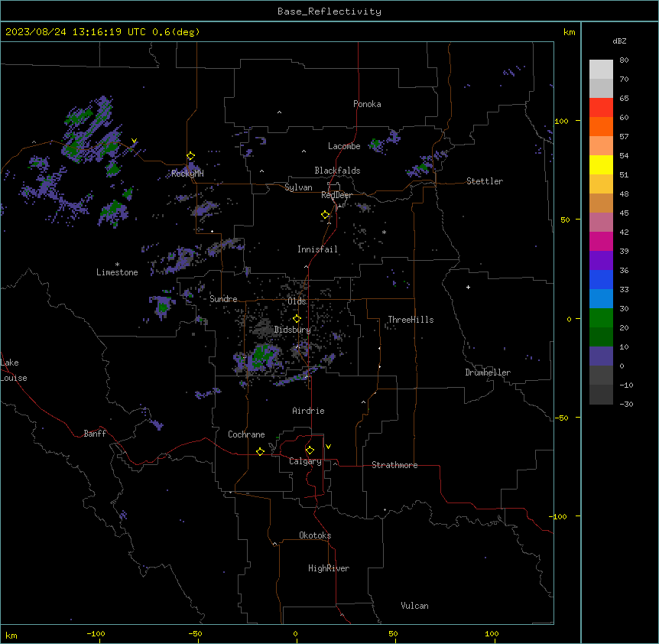Viewport: 659px width, 644px height.
Task: Click the RedDeer city label
Action: (336, 195)
